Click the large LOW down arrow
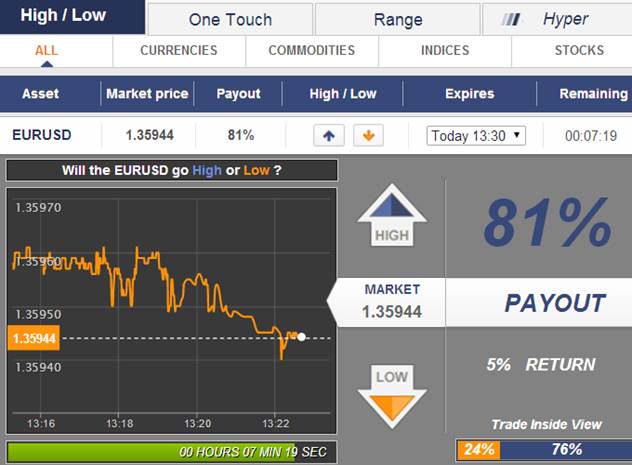The height and width of the screenshot is (465, 632). tap(392, 393)
